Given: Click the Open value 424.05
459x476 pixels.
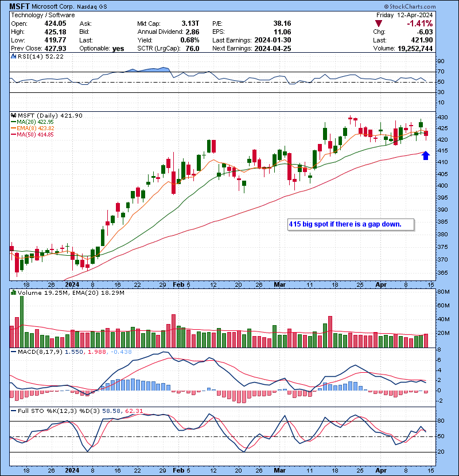Looking at the screenshot, I should tap(55, 24).
